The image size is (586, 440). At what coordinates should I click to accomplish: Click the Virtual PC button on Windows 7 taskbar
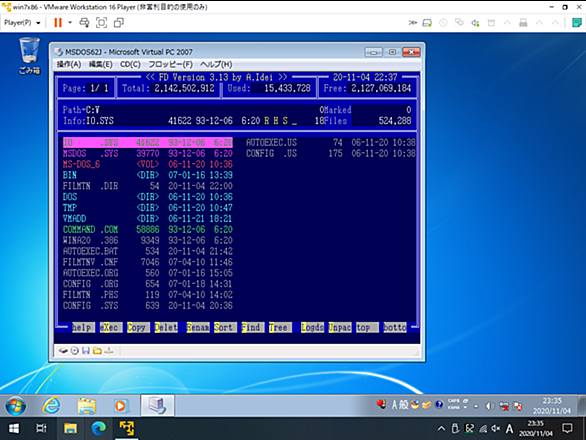click(x=157, y=406)
